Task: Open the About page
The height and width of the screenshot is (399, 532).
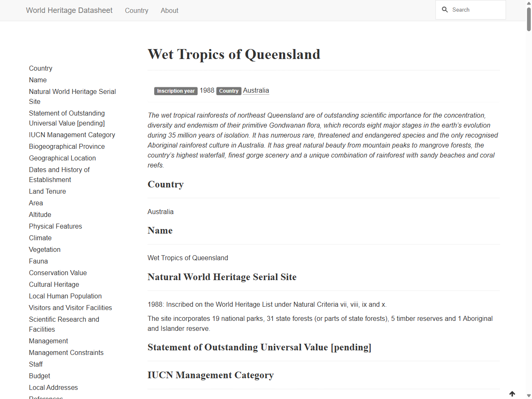Action: click(169, 10)
